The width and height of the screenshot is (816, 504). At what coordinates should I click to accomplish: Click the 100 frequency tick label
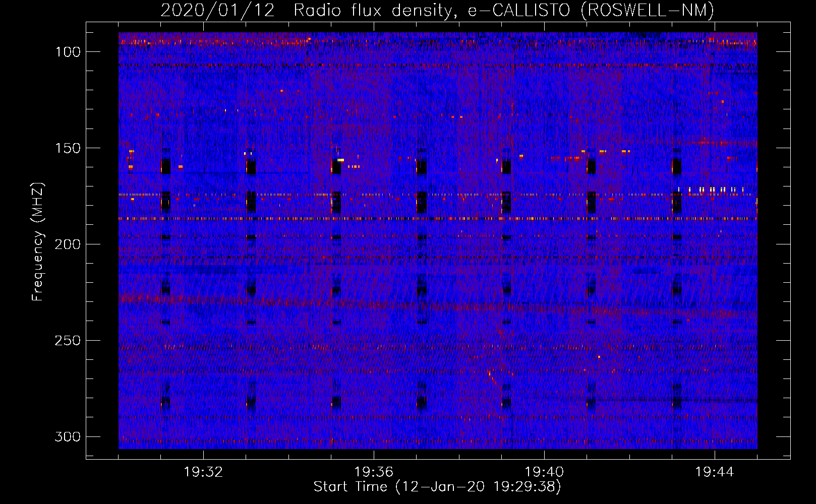click(68, 52)
